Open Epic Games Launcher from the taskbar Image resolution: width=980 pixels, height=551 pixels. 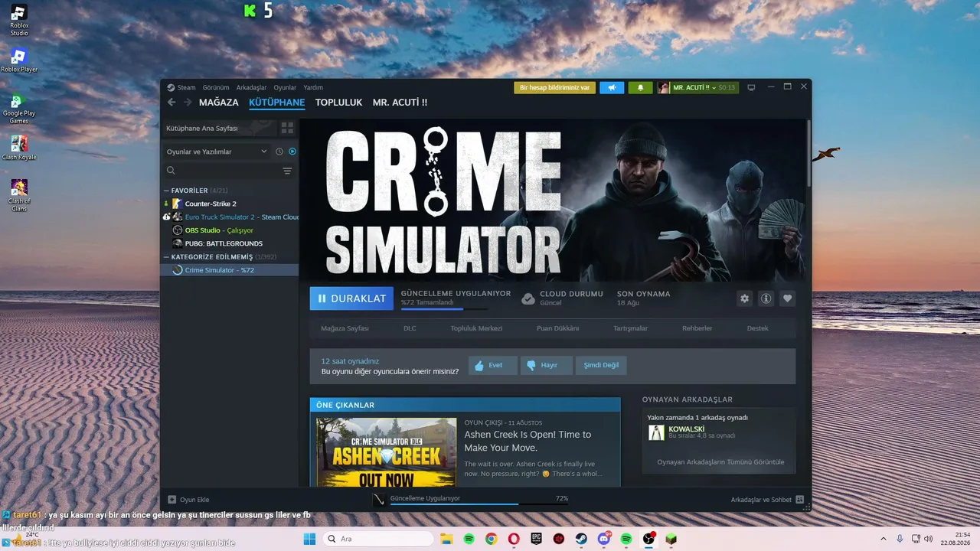pos(537,539)
